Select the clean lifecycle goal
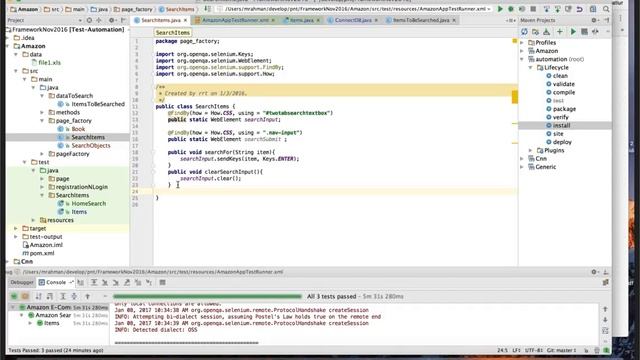This screenshot has height=360, width=640. tap(560, 76)
